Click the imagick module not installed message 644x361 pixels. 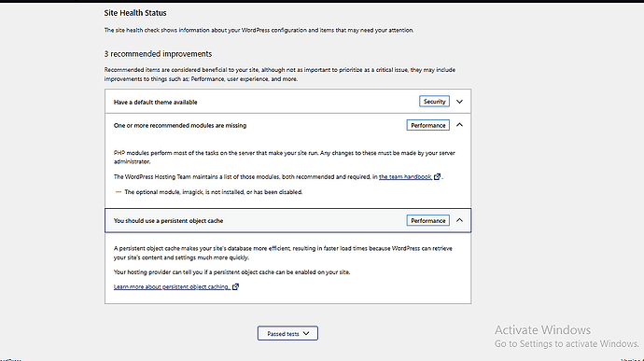click(214, 192)
